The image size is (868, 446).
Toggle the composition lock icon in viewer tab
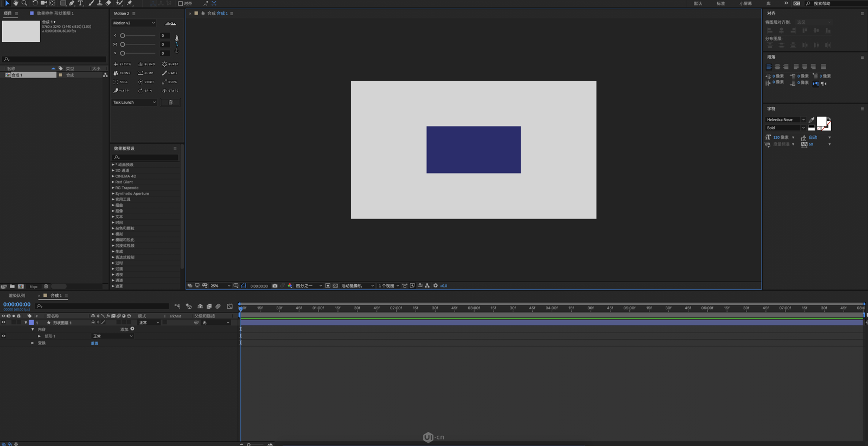203,13
